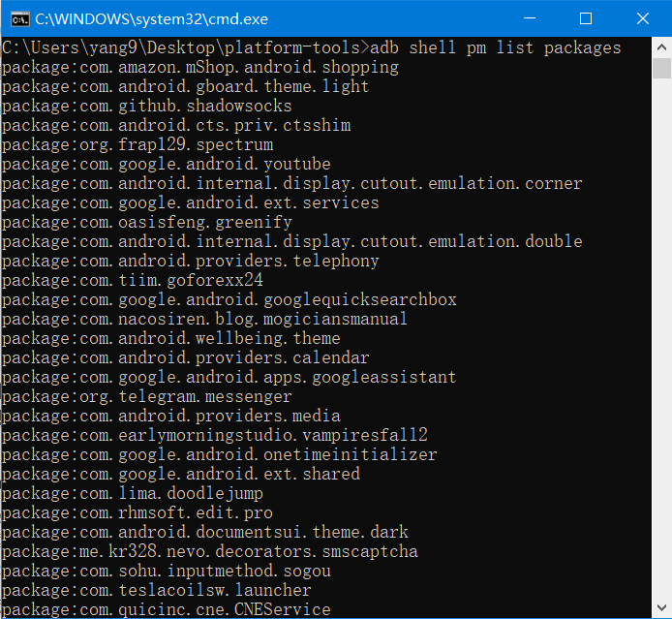
Task: Click line com.earlymorningstudio.vampiresfall2
Action: [215, 435]
